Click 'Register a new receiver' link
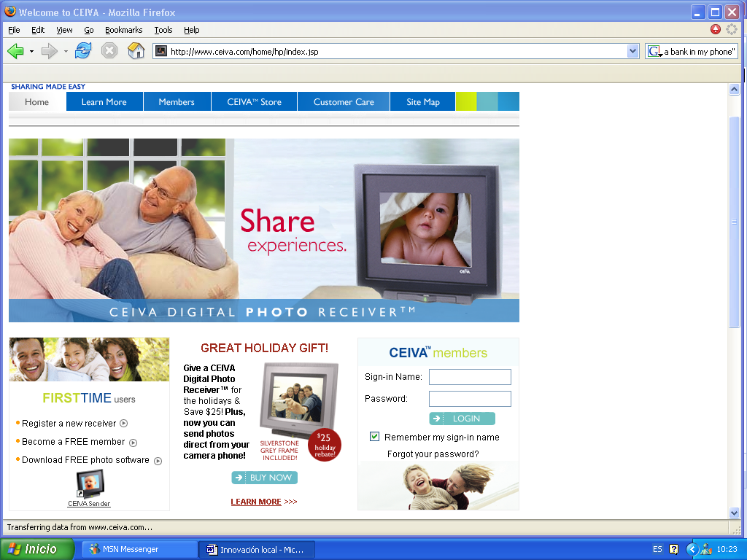This screenshot has height=560, width=747. (x=69, y=424)
